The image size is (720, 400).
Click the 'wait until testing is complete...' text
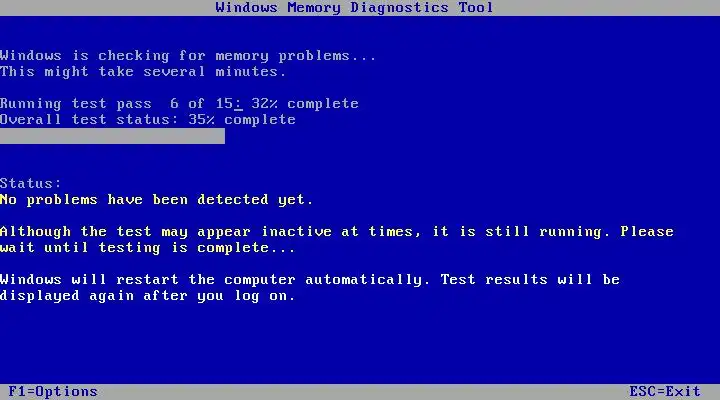pos(147,248)
